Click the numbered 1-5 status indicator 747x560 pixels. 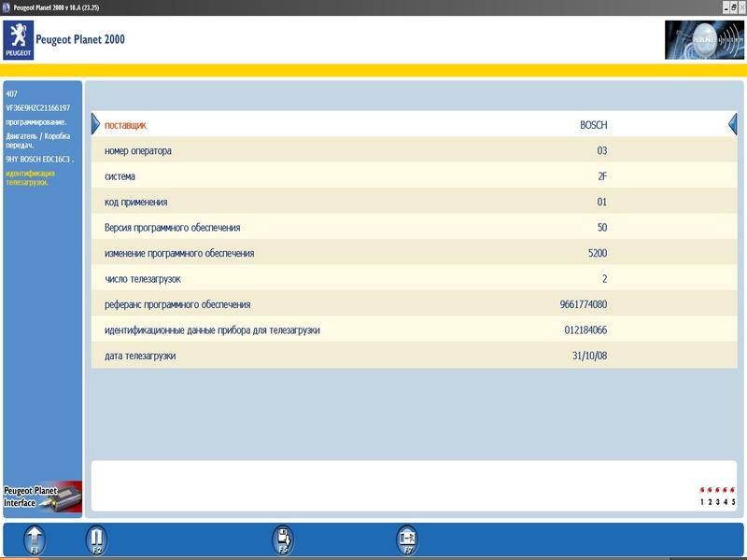point(718,496)
